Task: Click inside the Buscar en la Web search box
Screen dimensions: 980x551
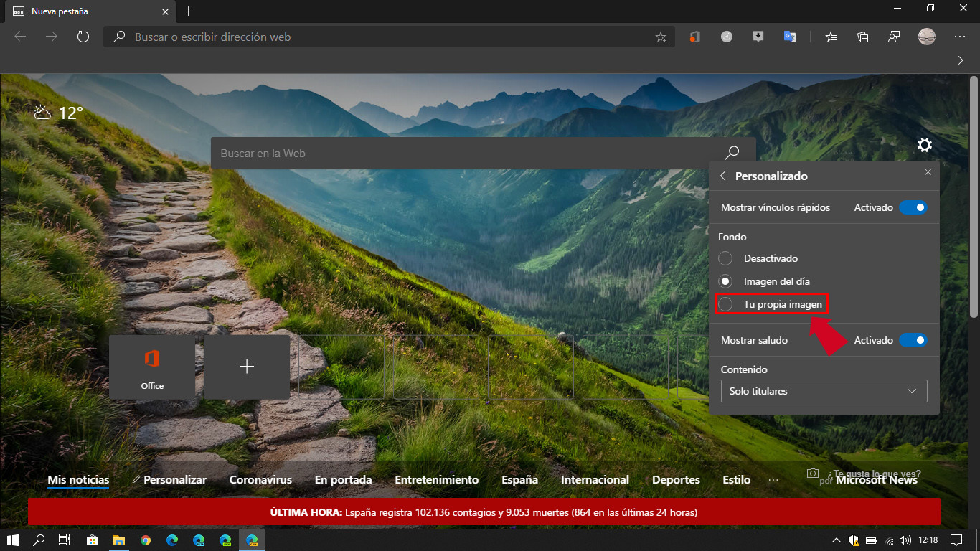Action: [x=430, y=153]
